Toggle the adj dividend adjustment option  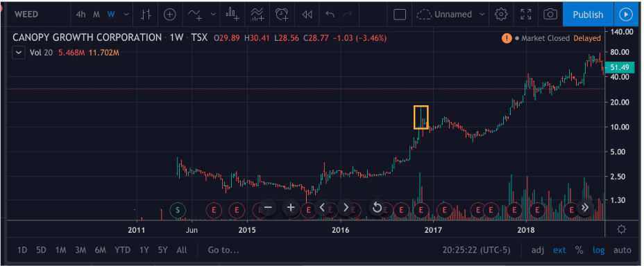(x=537, y=250)
